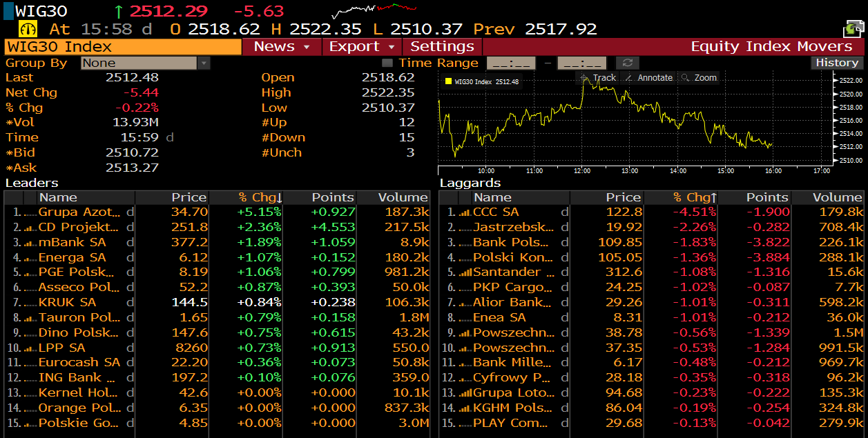Click the yellow gauge icon beside the At time
The image size is (868, 438).
click(28, 29)
